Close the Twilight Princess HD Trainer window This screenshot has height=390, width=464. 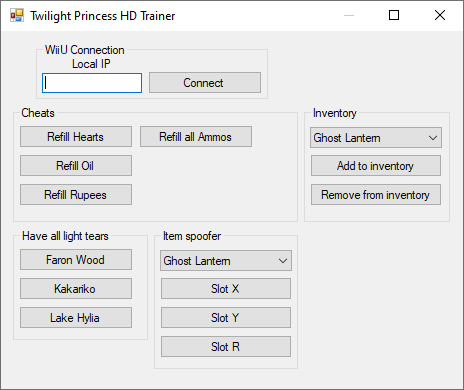point(440,15)
